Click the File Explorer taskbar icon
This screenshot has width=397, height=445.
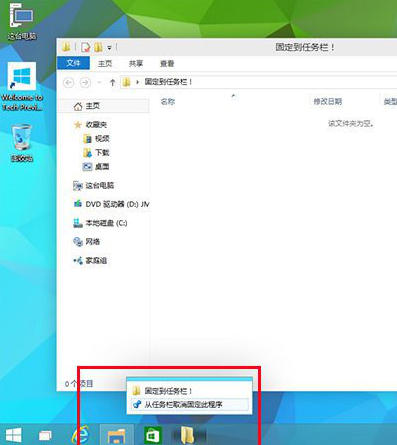pos(117,435)
